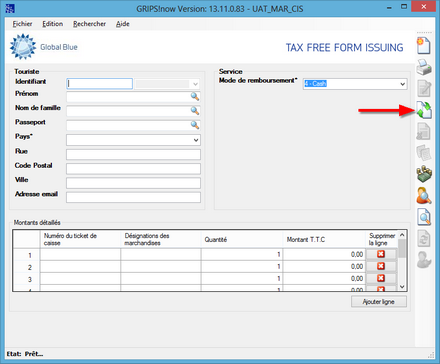This screenshot has height=364, width=440.
Task: Click the application icon in title bar
Action: [x=10, y=8]
